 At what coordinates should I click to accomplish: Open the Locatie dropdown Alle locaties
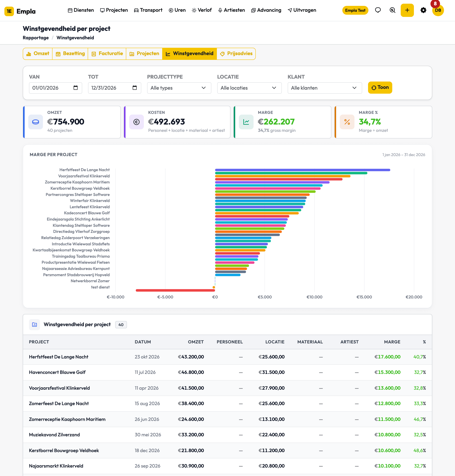point(249,88)
